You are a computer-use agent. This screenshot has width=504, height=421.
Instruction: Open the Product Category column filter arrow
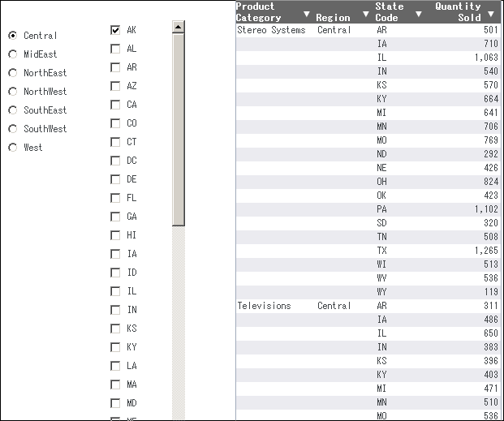coord(306,14)
